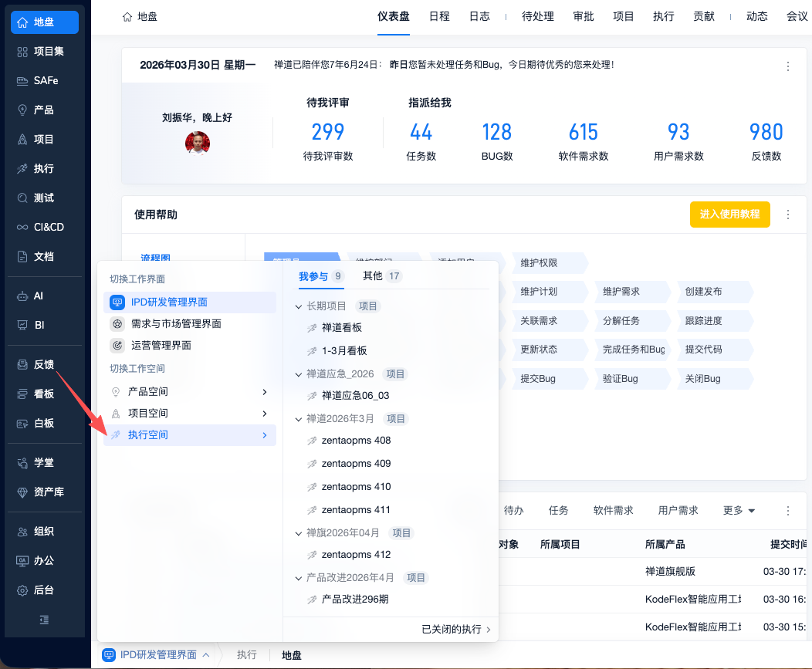
Task: Open the 产品 lightbulb sidebar icon
Action: [22, 110]
